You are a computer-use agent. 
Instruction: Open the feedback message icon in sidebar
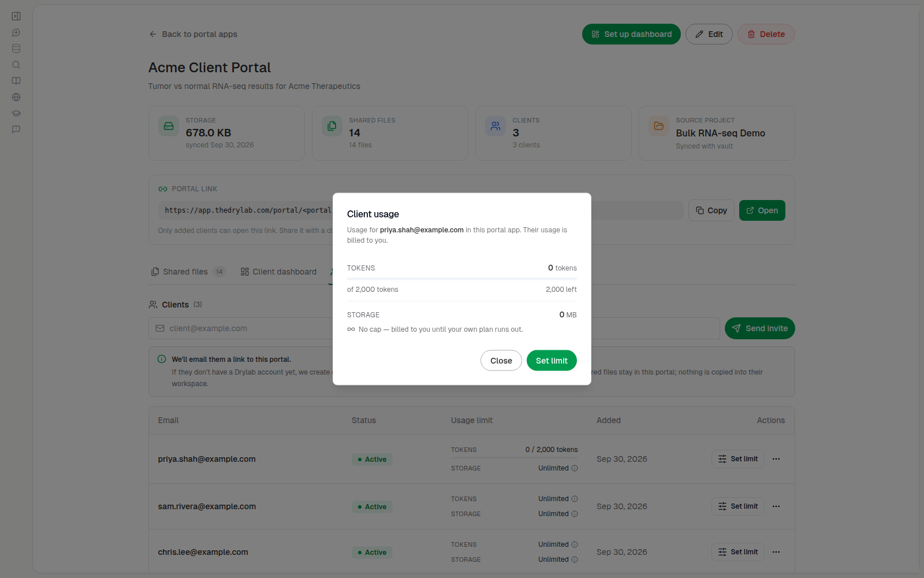pyautogui.click(x=16, y=129)
